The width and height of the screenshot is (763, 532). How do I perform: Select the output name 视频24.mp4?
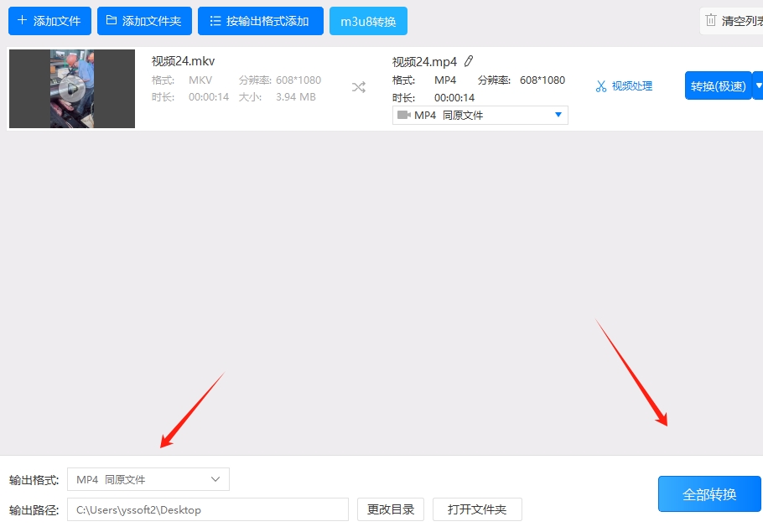point(424,62)
